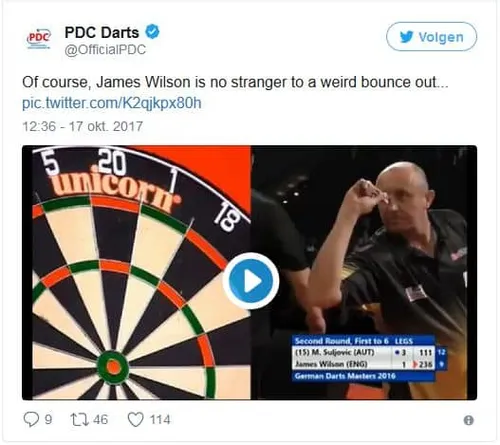500x445 pixels.
Task: Click the tweet text about James Wilson
Action: [x=235, y=82]
